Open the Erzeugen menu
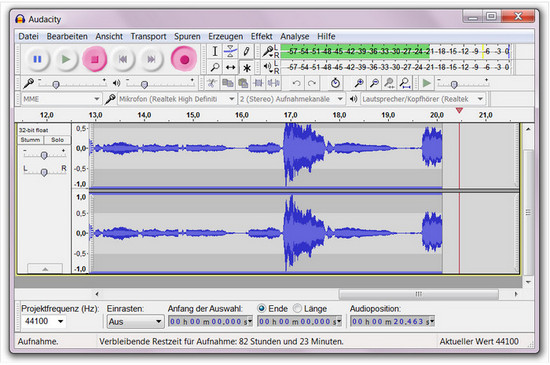 pyautogui.click(x=226, y=36)
